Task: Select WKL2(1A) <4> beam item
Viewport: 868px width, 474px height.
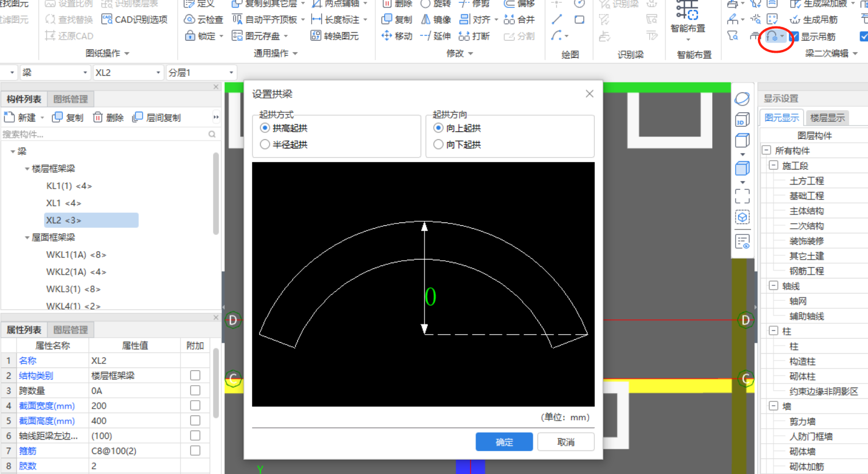Action: click(x=76, y=272)
